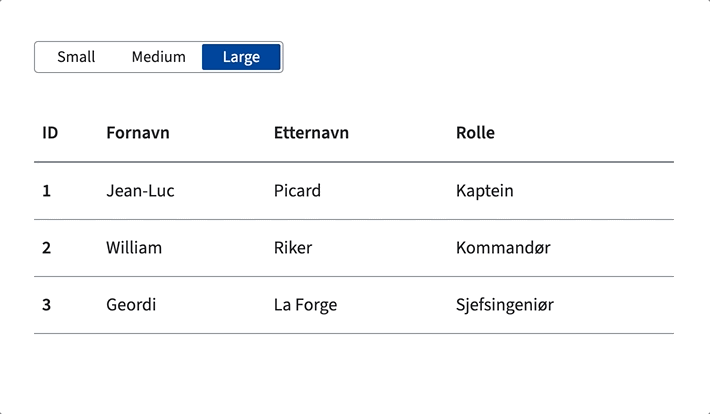Select the Small size toggle option
Image resolution: width=710 pixels, height=414 pixels.
coord(76,57)
